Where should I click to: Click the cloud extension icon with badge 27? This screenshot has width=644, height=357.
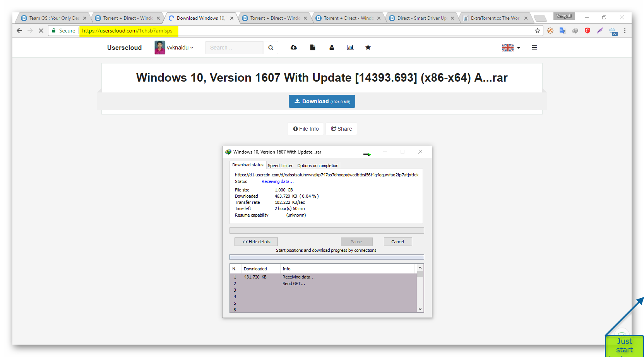(613, 31)
